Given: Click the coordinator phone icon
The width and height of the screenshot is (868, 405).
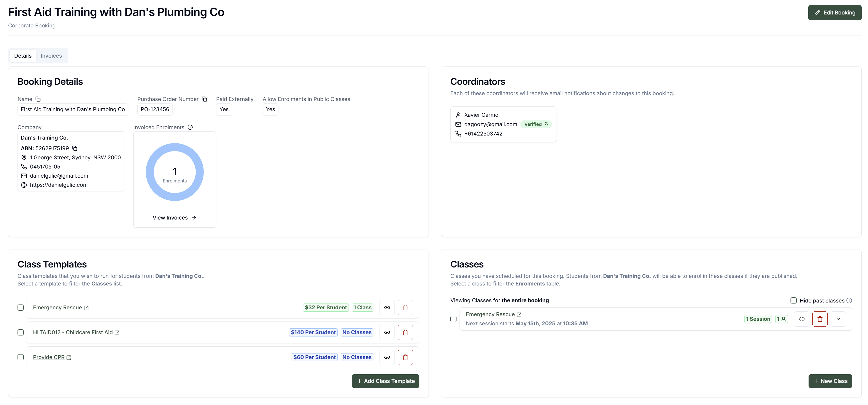Looking at the screenshot, I should pyautogui.click(x=458, y=134).
